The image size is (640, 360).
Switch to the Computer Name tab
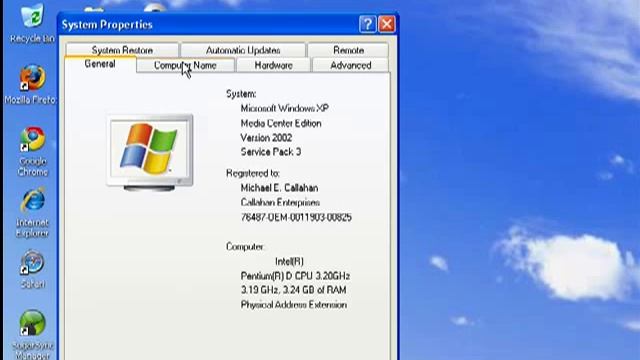tap(185, 65)
